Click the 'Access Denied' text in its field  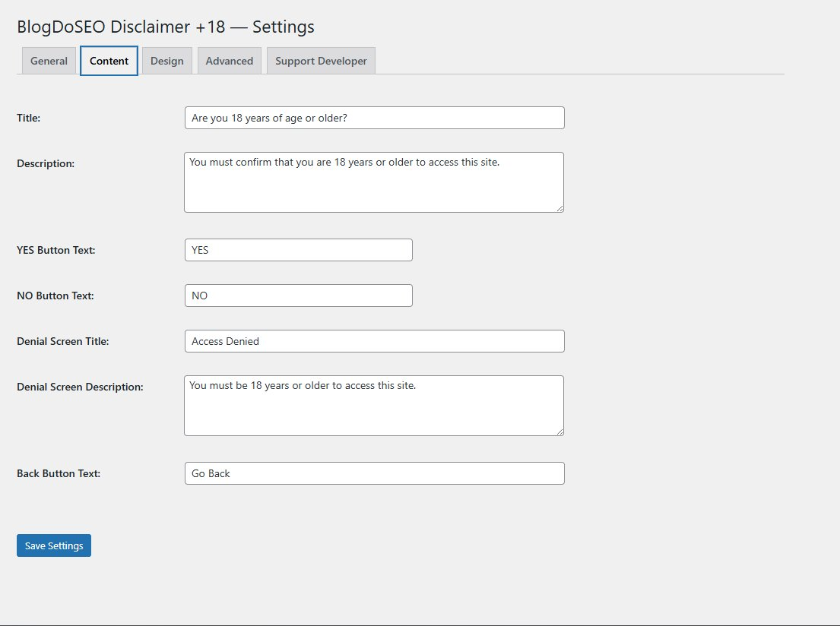point(226,341)
